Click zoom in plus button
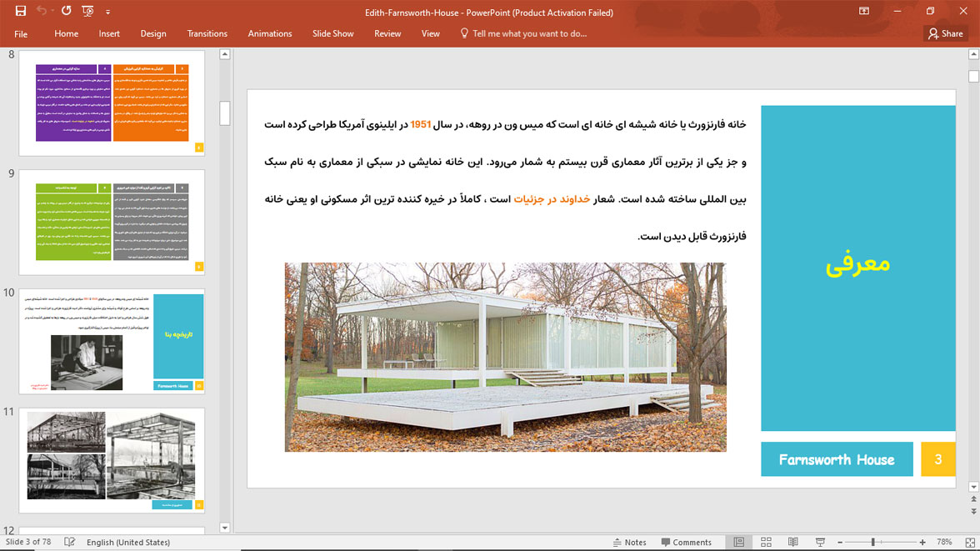980x551 pixels. 922,542
